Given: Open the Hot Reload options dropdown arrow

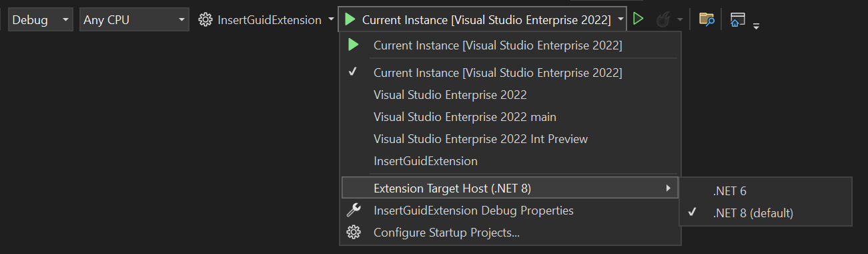Looking at the screenshot, I should [x=680, y=20].
